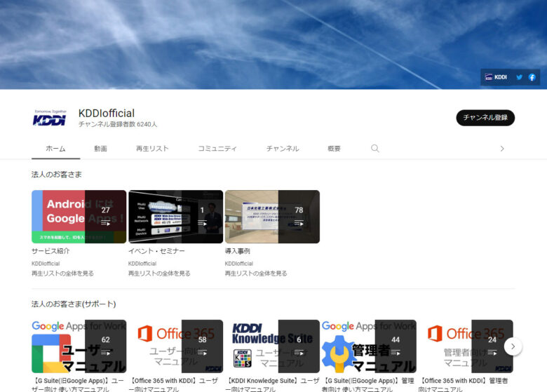The image size is (547, 392).
Task: Open the サービス紹介 playlist thumbnail
Action: (x=79, y=217)
